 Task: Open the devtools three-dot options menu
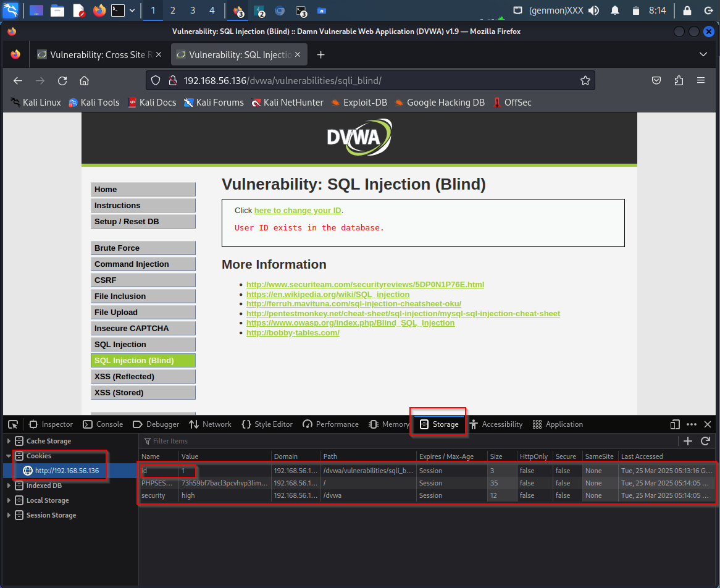[x=692, y=424]
